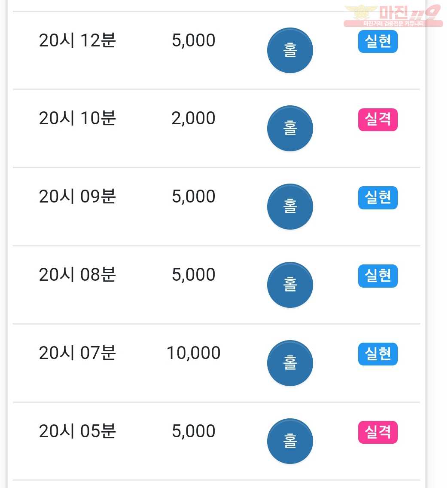Click the 홀 circle in 20시 10분 row
448x488 pixels.
[290, 128]
